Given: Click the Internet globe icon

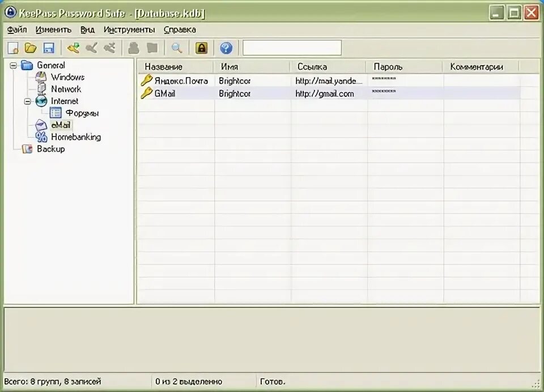Looking at the screenshot, I should tap(41, 101).
